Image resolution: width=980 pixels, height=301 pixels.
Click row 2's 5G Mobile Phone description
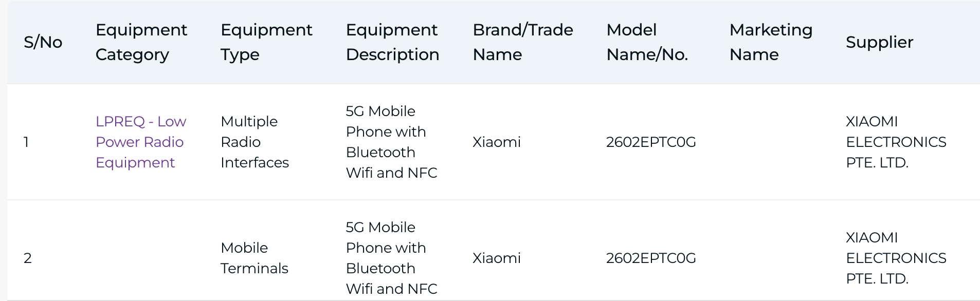coord(391,258)
